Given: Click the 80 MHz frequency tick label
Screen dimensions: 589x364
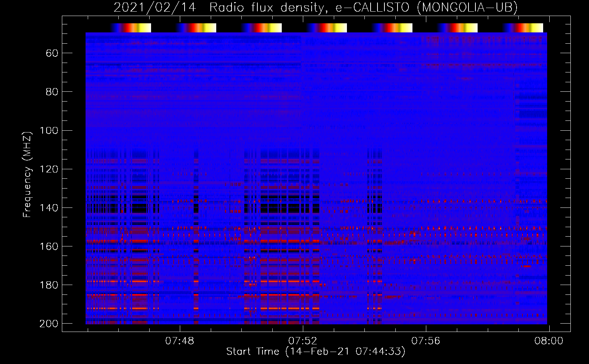Looking at the screenshot, I should (x=52, y=92).
